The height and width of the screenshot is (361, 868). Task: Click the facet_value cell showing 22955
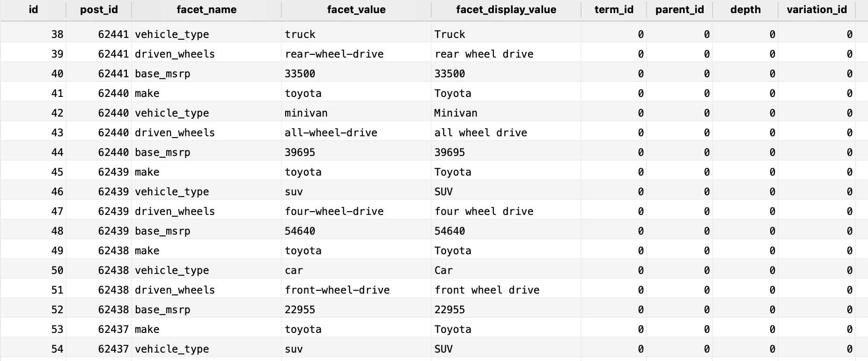(300, 309)
